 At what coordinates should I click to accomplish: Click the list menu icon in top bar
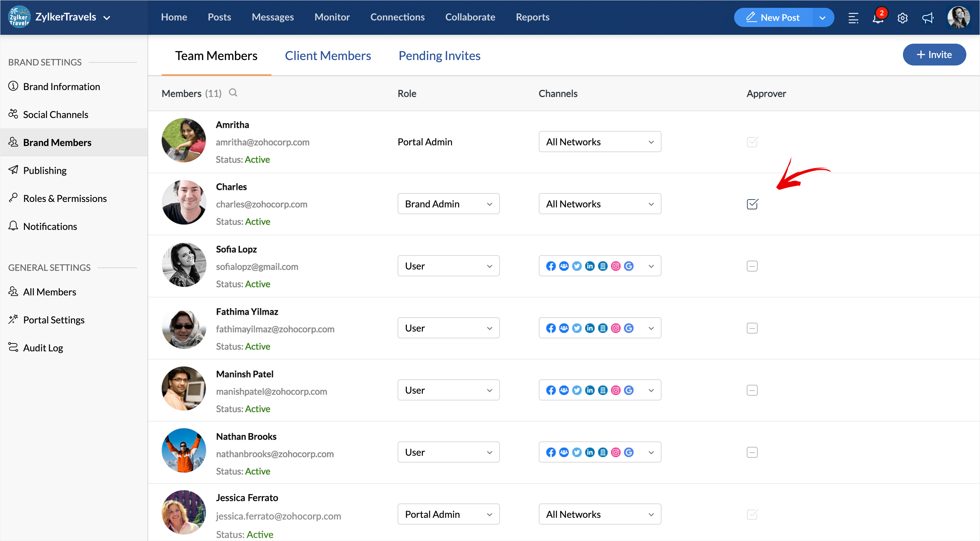pyautogui.click(x=853, y=18)
